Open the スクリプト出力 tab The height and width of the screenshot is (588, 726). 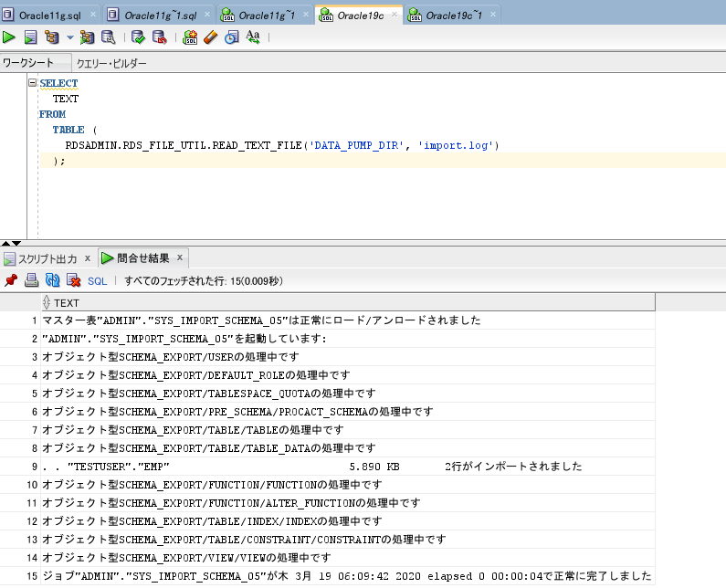[47, 258]
